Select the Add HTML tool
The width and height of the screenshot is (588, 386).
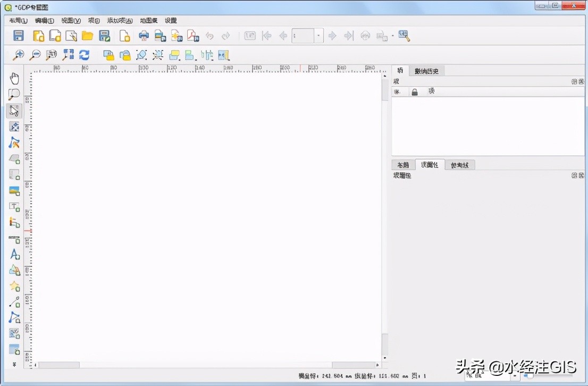pyautogui.click(x=14, y=333)
